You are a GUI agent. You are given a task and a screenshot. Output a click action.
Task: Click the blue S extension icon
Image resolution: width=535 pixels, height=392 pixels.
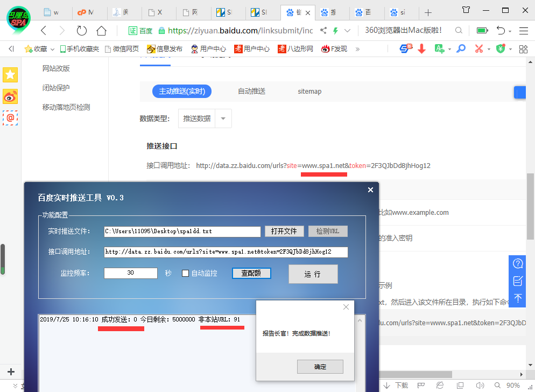pos(406,49)
